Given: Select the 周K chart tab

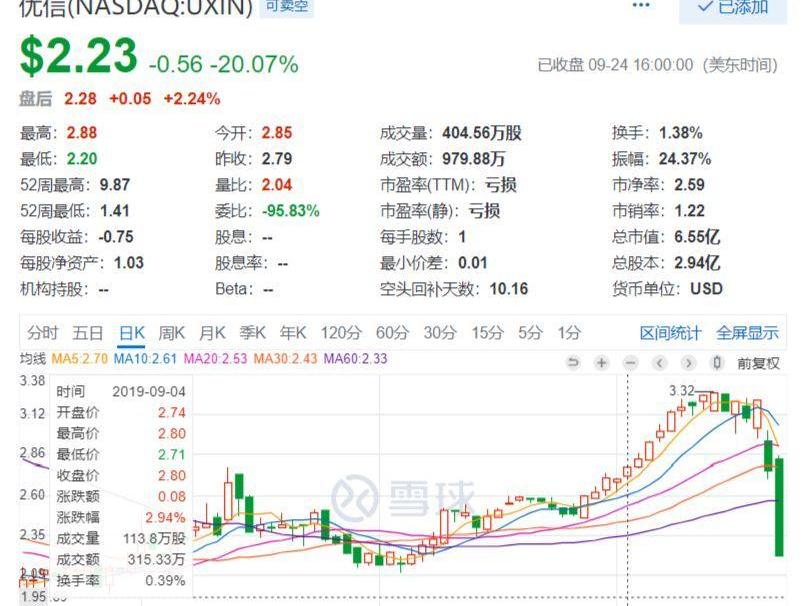Looking at the screenshot, I should click(x=171, y=333).
